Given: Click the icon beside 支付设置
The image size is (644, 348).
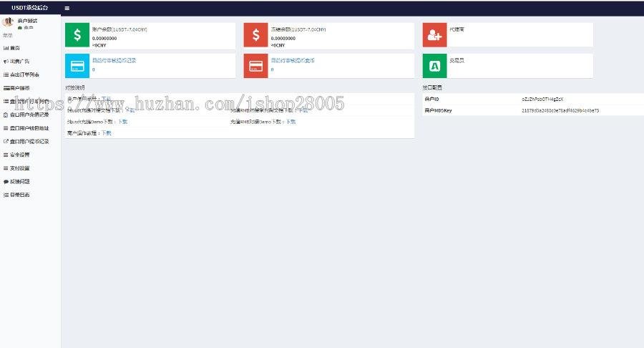Looking at the screenshot, I should 6,168.
